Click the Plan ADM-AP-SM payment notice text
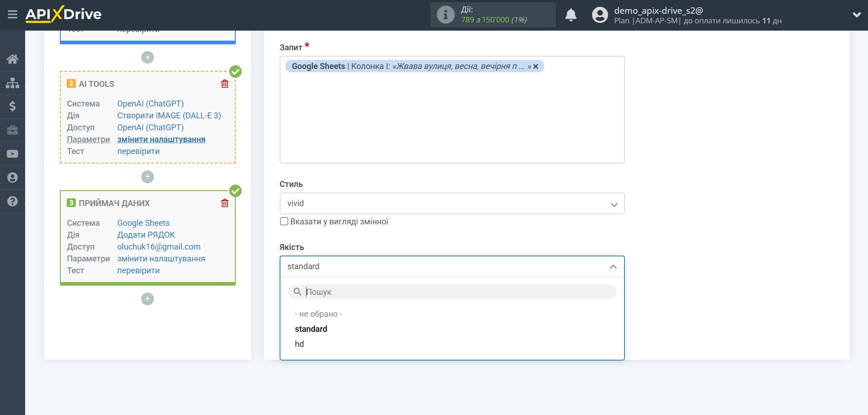 [698, 21]
